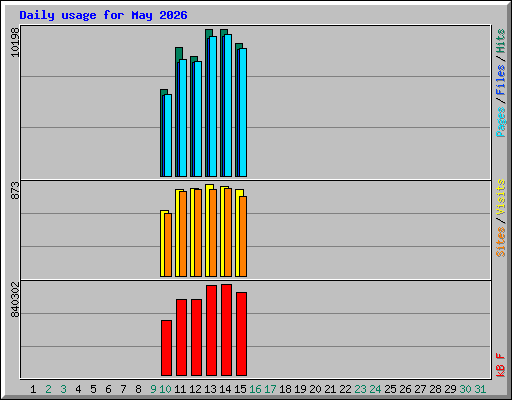Click the red KB bar for day 14
Viewport: 512px width, 400px height.
pos(226,330)
